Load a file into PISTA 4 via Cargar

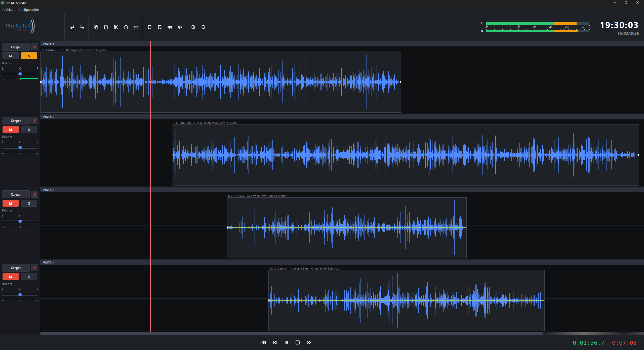pyautogui.click(x=16, y=268)
